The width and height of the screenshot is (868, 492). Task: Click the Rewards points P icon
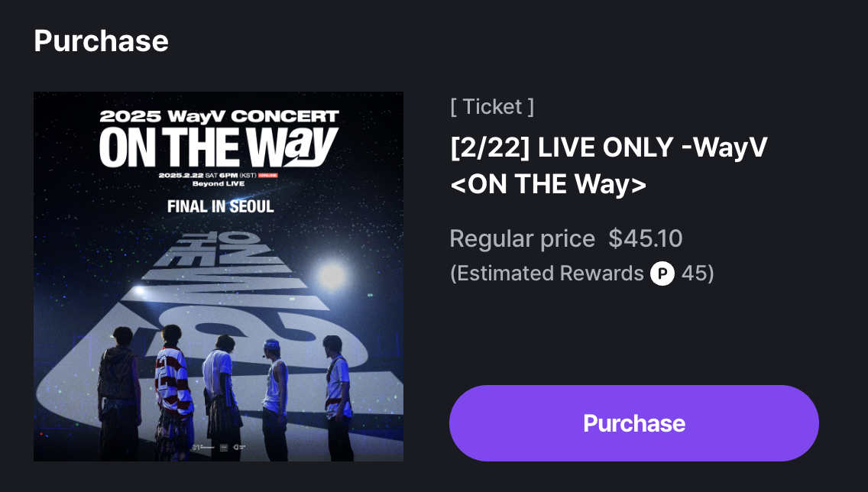pos(662,274)
